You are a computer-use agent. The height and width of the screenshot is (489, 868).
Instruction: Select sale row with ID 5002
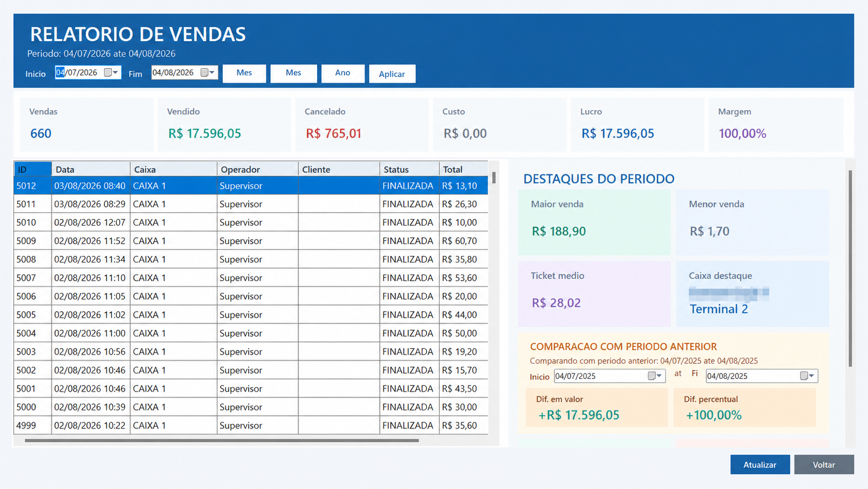tap(251, 370)
